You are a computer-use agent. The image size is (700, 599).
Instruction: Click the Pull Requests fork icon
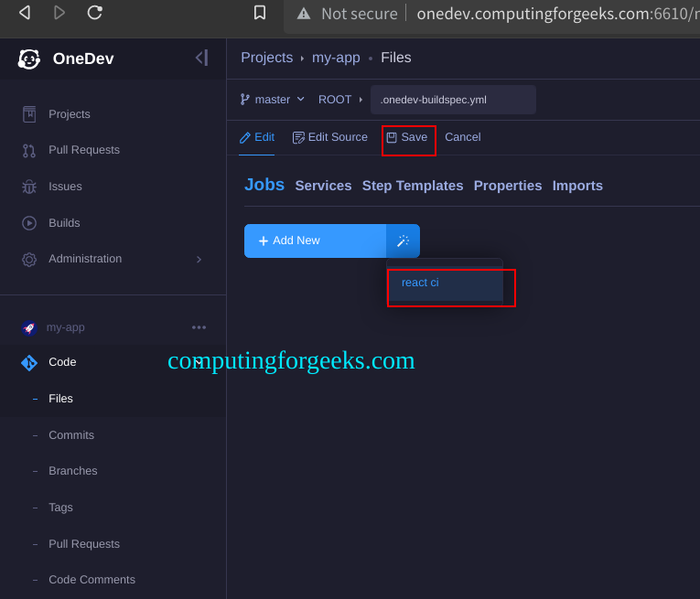coord(29,151)
